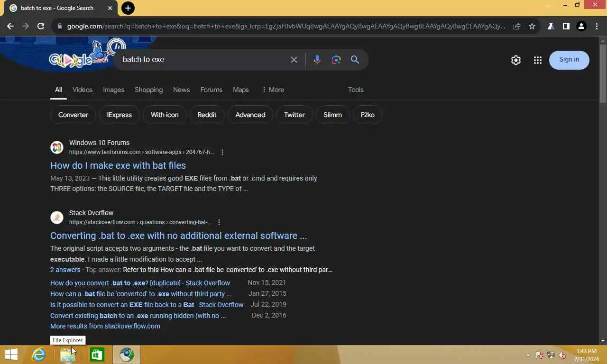Open Windows Store taskbar icon

pyautogui.click(x=97, y=355)
